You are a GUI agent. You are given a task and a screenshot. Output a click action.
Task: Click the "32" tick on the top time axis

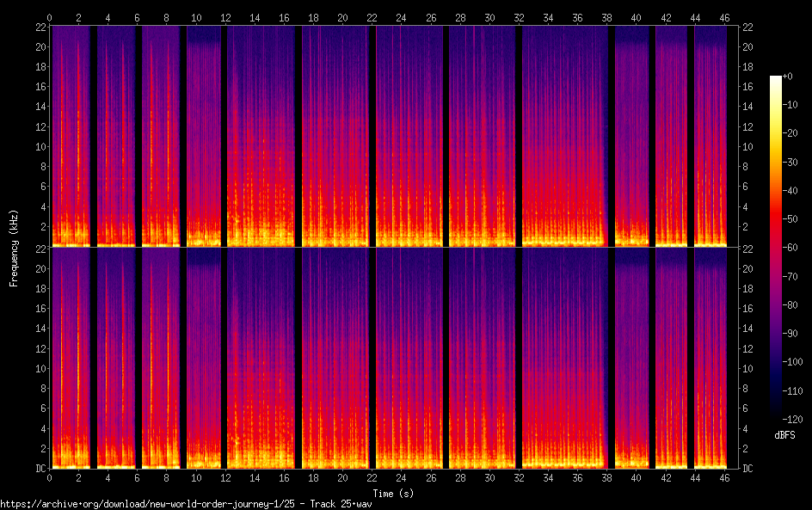pos(519,18)
